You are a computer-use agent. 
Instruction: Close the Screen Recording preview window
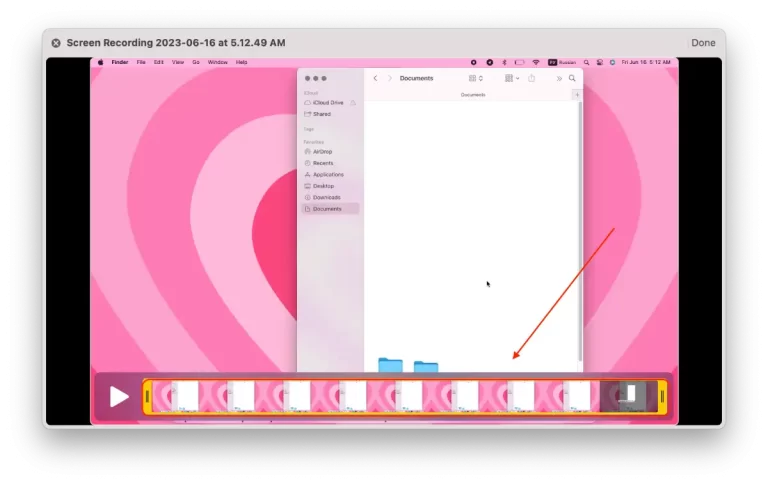tap(56, 43)
